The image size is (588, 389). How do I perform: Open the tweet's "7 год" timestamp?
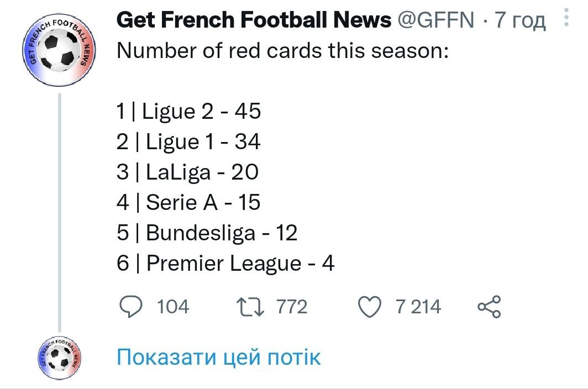tap(520, 20)
